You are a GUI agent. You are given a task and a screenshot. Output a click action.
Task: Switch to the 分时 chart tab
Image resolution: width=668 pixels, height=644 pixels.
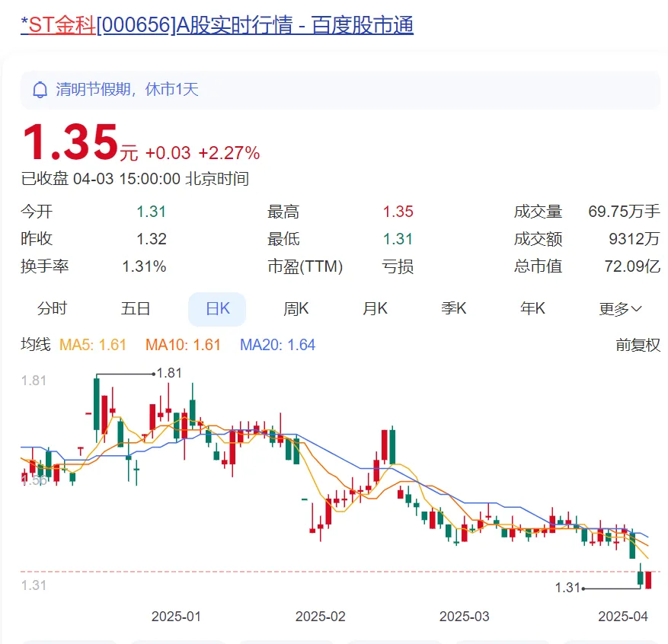pos(53,308)
